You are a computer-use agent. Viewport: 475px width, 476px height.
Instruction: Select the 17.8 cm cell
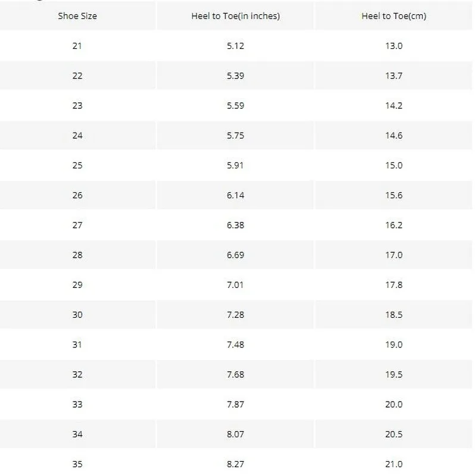(x=393, y=285)
